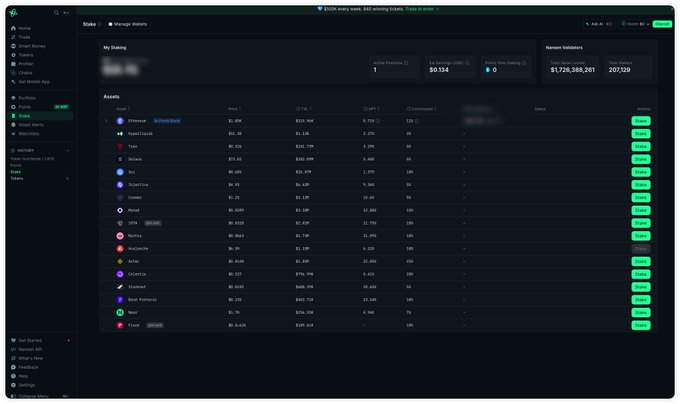
Task: Open What's New in sidebar
Action: 30,358
